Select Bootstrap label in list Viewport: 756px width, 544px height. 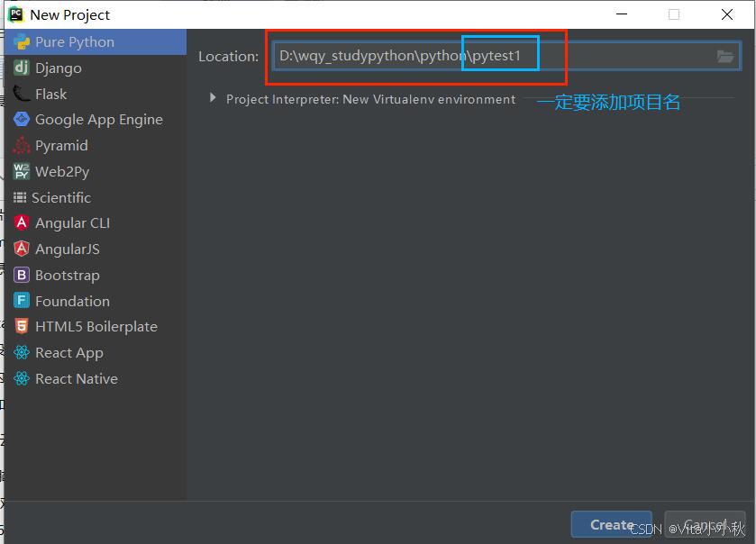[x=68, y=275]
